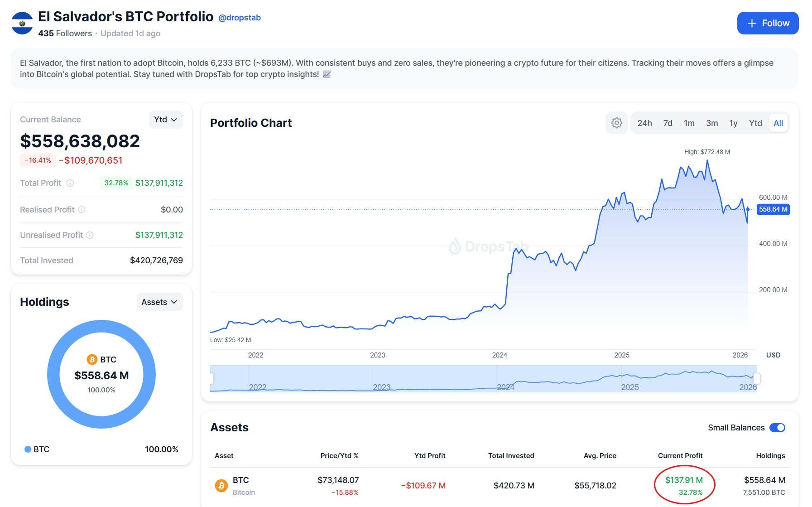Expand the Holdings Assets dropdown

point(159,302)
